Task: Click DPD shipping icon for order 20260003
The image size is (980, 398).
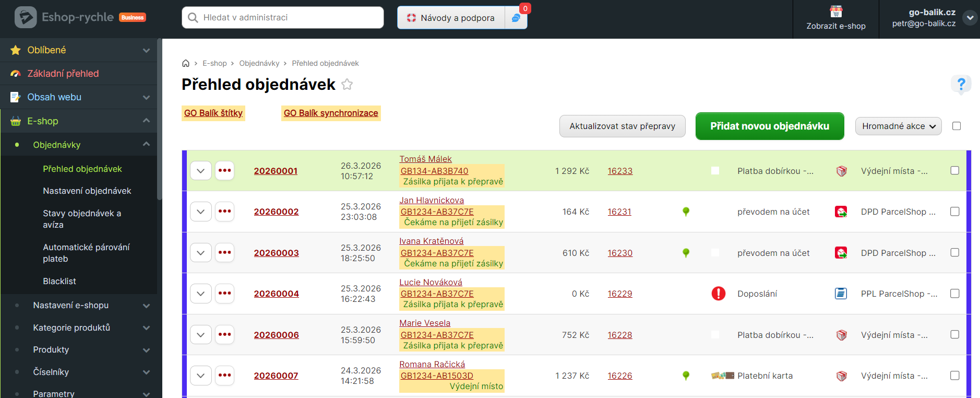Action: click(841, 253)
